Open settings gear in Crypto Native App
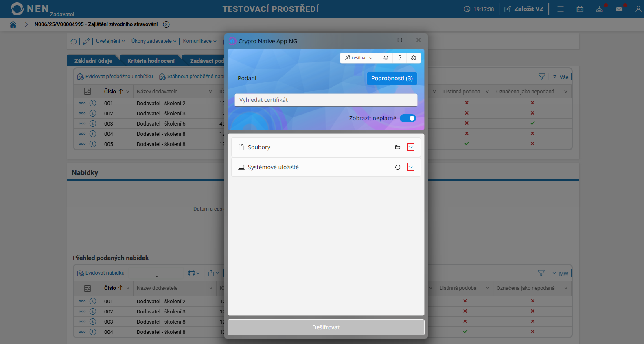This screenshot has width=644, height=344. (414, 58)
